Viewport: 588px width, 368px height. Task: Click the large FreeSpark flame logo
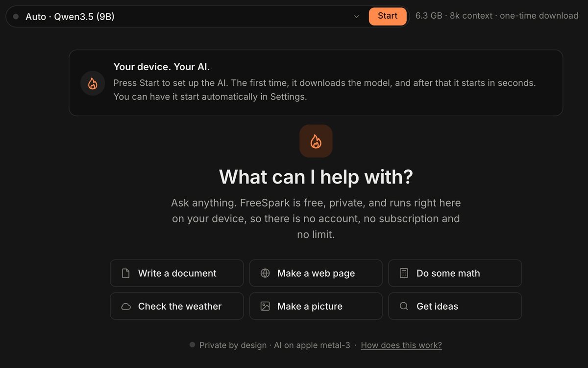[x=316, y=141]
